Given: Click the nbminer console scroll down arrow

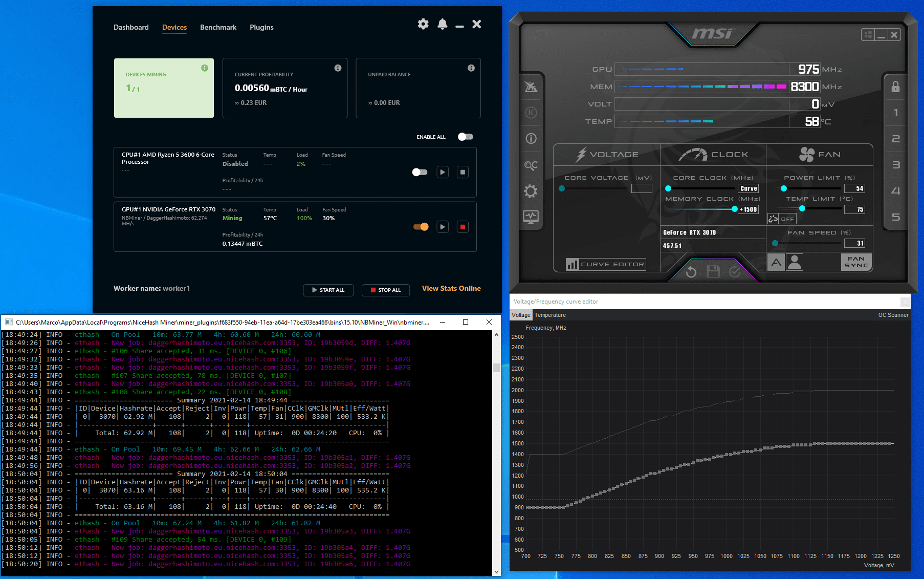Looking at the screenshot, I should pos(496,571).
